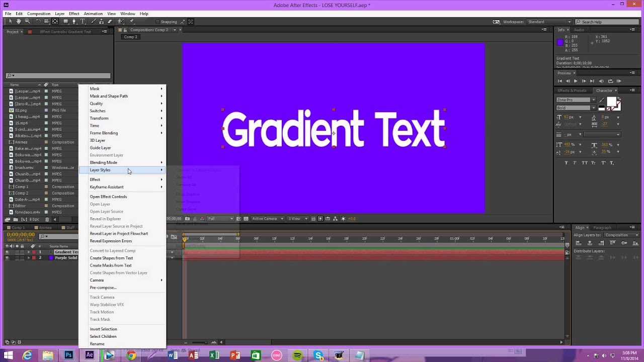Play the preview
The image size is (644, 362).
(x=576, y=81)
